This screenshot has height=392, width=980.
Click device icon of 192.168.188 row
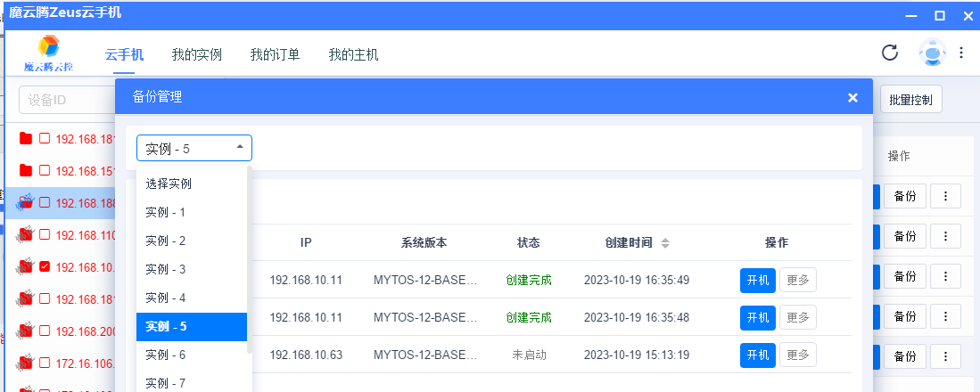click(26, 202)
